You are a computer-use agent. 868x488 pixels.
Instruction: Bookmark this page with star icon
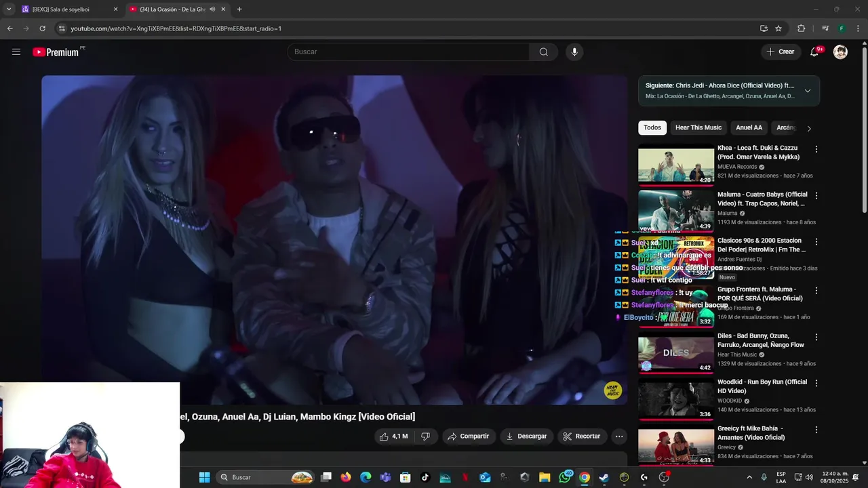tap(778, 28)
